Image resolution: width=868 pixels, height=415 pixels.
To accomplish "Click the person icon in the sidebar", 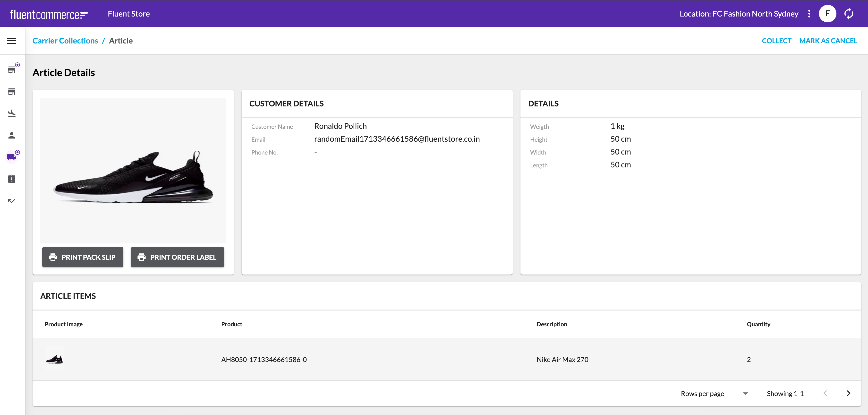I will click(x=12, y=135).
